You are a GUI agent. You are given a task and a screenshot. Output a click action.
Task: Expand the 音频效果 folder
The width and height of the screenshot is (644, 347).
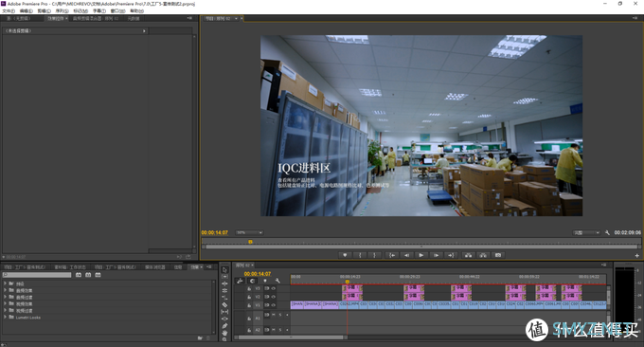pyautogui.click(x=5, y=290)
